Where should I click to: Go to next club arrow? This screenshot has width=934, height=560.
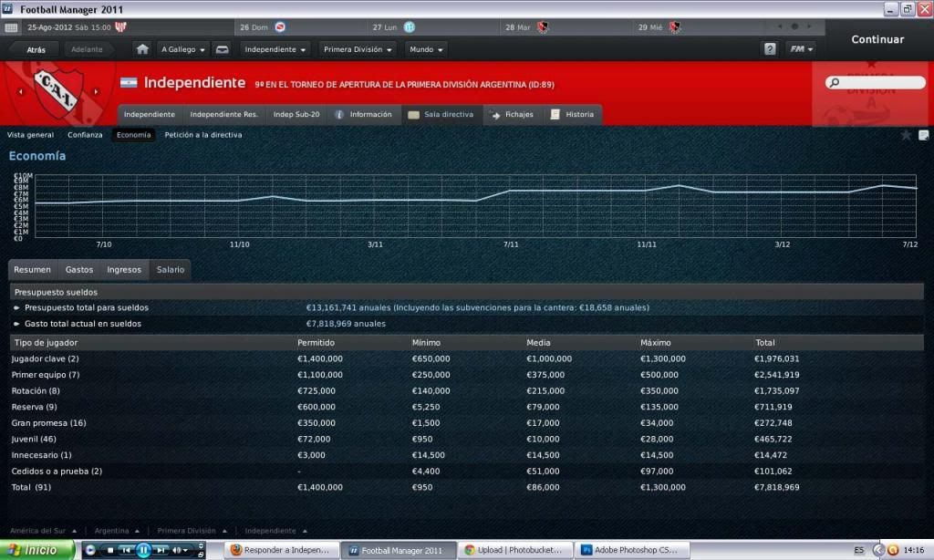coord(96,92)
